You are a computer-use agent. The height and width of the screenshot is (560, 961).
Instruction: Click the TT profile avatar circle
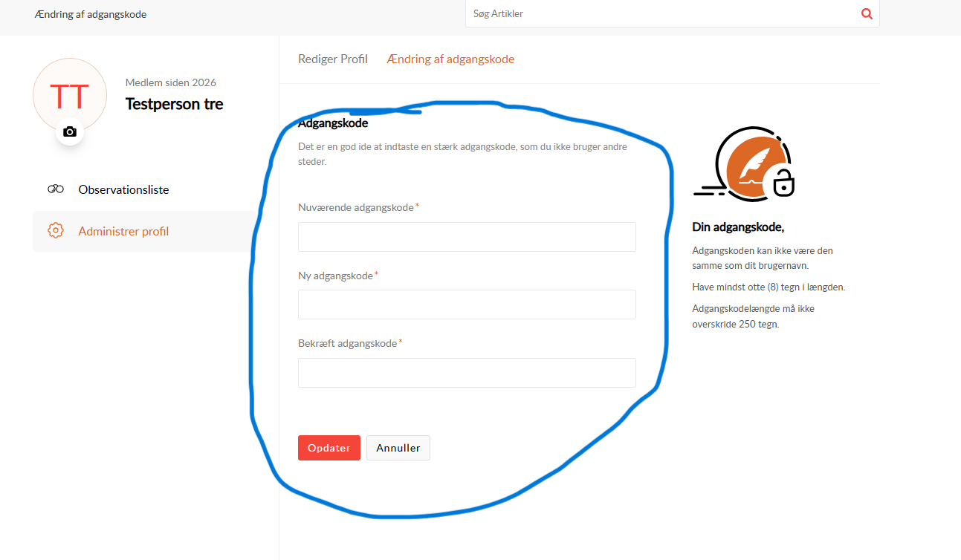pyautogui.click(x=69, y=95)
